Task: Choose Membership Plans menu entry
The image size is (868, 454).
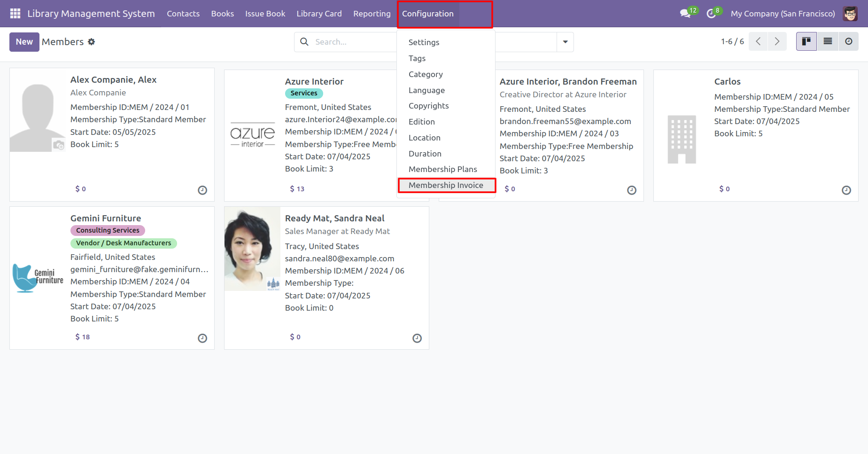Action: 442,169
